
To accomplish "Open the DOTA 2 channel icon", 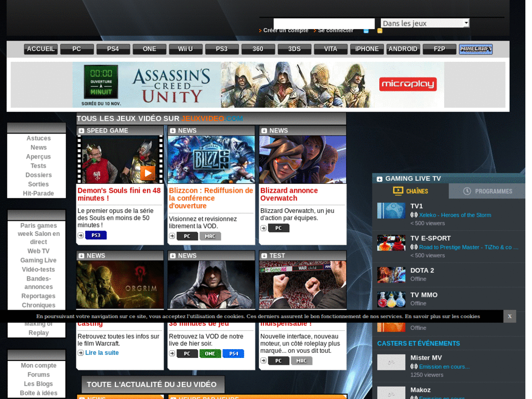I will [x=391, y=275].
